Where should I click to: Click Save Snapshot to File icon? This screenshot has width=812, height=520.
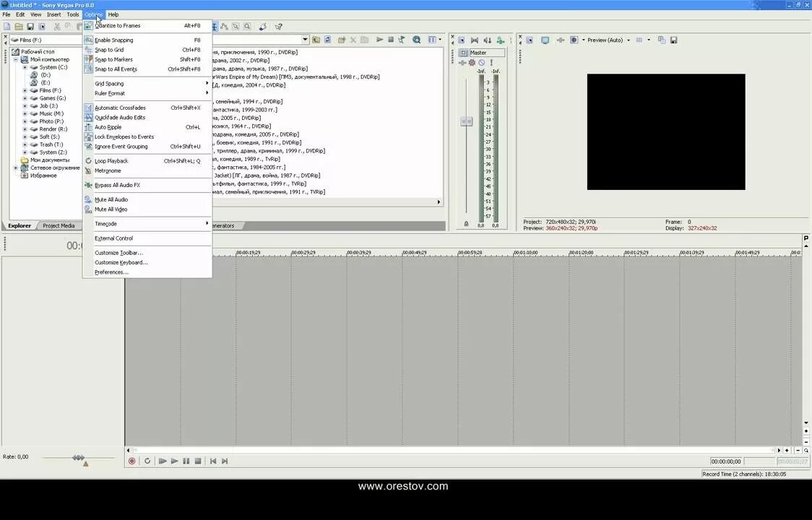[674, 40]
